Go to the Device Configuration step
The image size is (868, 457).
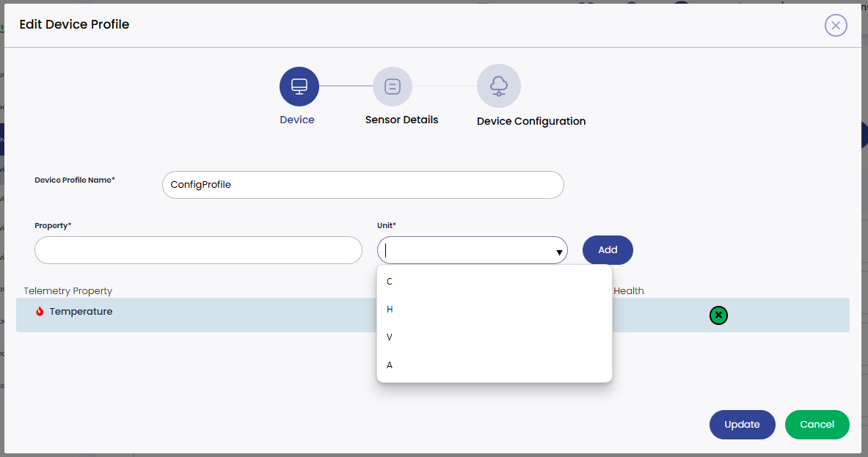530,121
